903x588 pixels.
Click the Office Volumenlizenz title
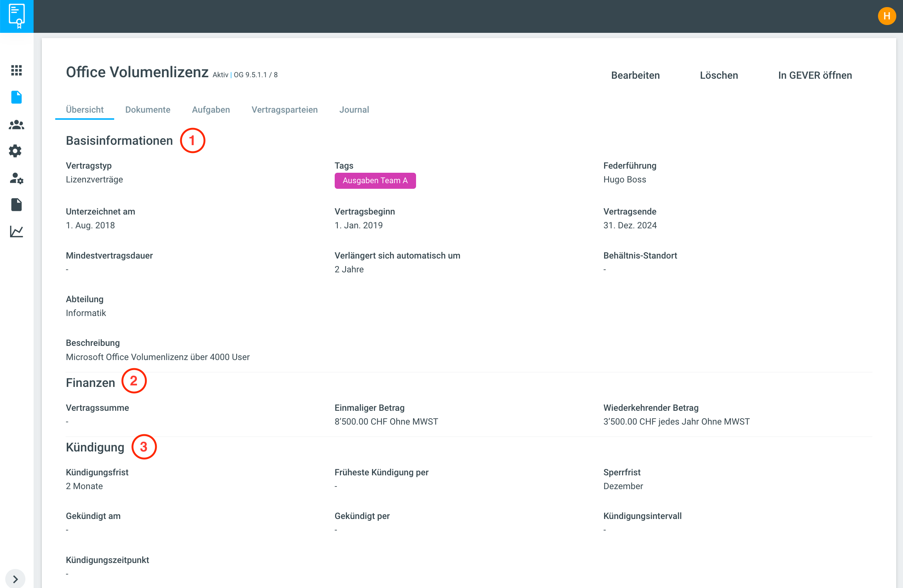pyautogui.click(x=137, y=72)
